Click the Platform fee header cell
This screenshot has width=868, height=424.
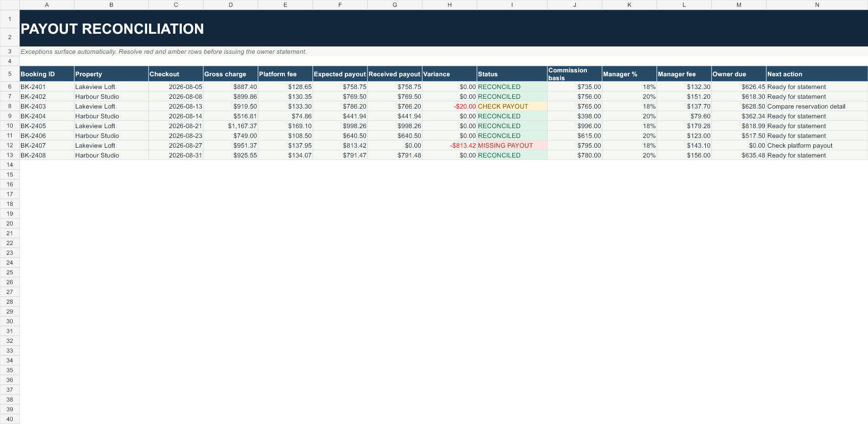pyautogui.click(x=285, y=74)
